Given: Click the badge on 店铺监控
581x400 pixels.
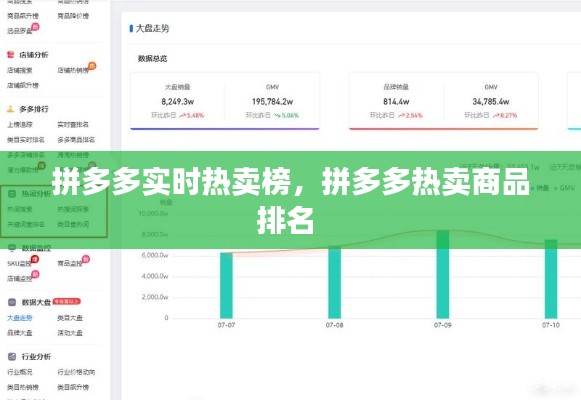Looking at the screenshot, I should [x=35, y=274].
